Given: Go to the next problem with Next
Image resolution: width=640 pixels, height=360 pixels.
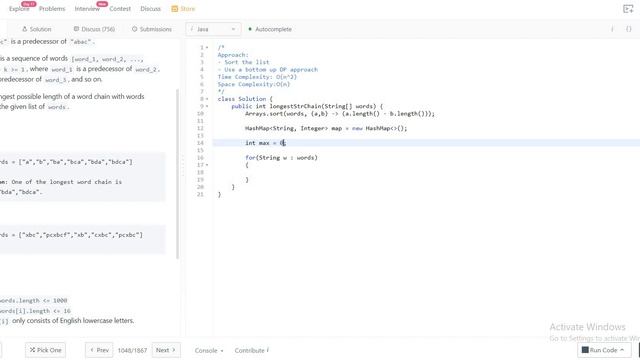Looking at the screenshot, I should coord(166,350).
